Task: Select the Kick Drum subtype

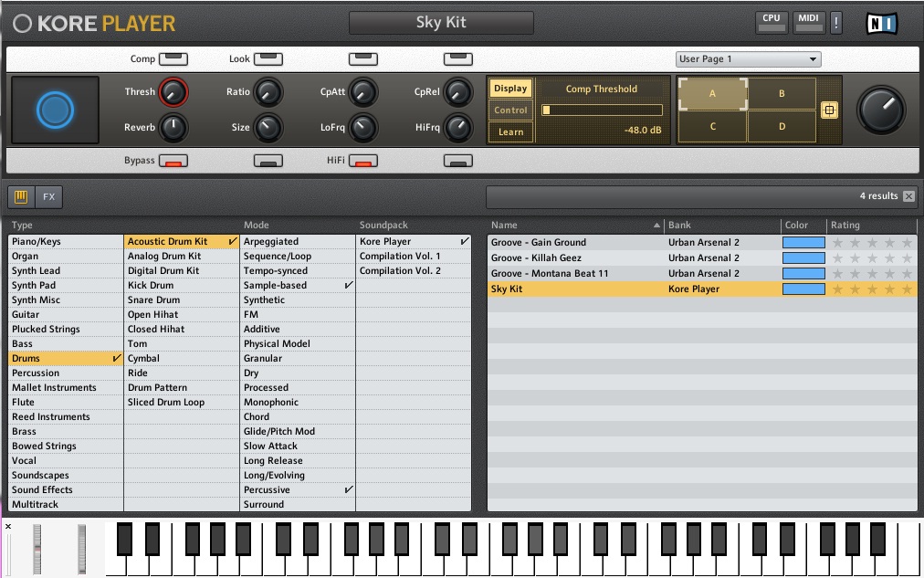Action: coord(182,285)
